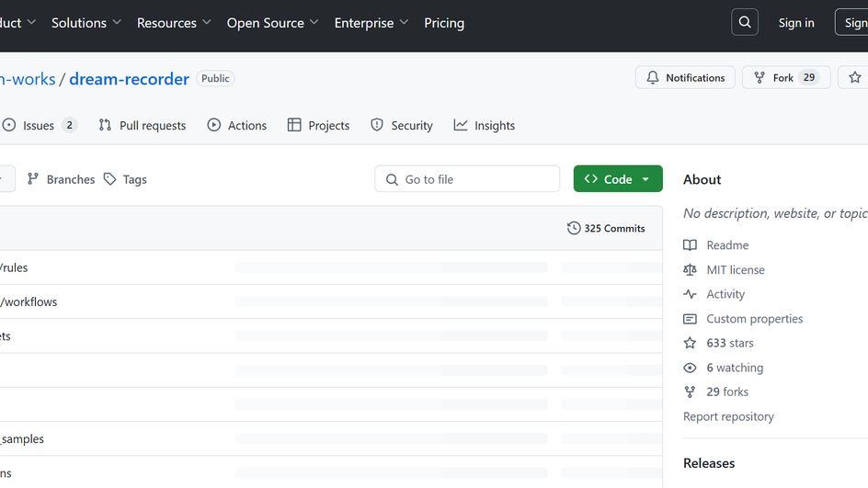Expand the Enterprise menu
Viewport: 868px width, 488px height.
371,23
